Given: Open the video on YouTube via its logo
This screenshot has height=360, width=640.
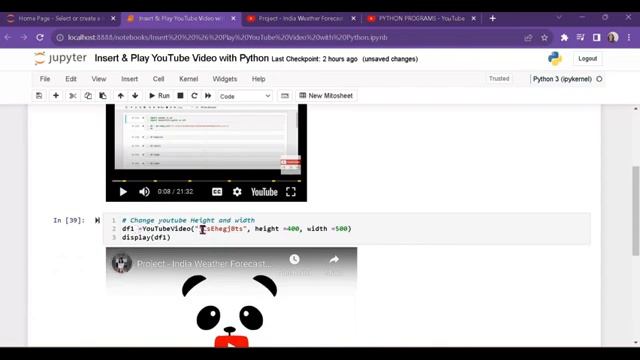Looking at the screenshot, I should [x=264, y=192].
